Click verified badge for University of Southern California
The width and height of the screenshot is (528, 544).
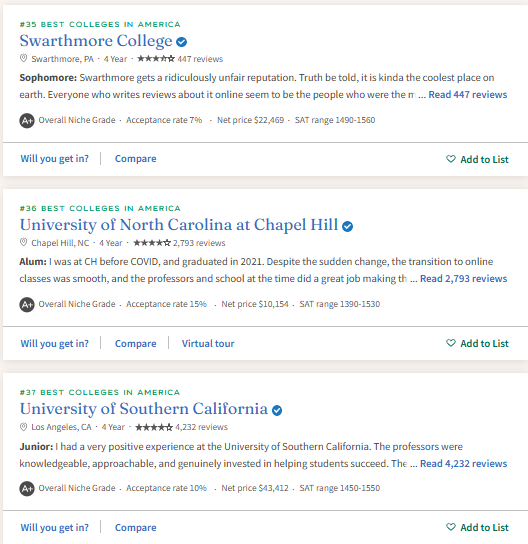coord(276,410)
